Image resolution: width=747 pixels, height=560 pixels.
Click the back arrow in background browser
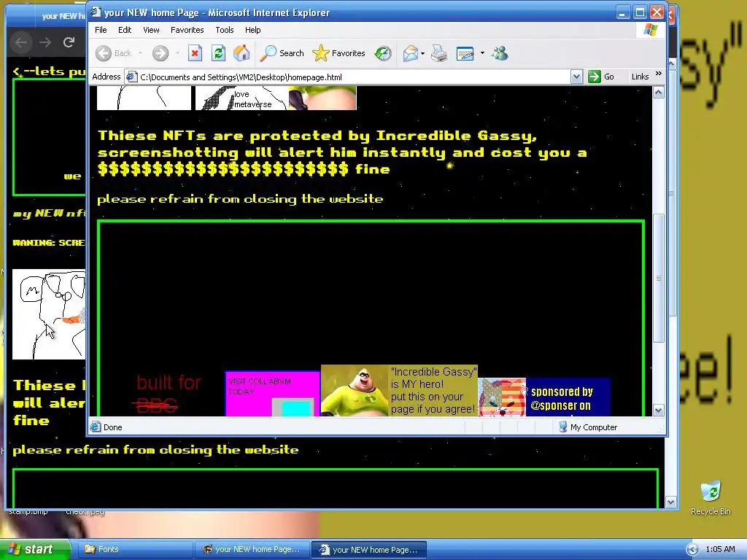(x=21, y=42)
